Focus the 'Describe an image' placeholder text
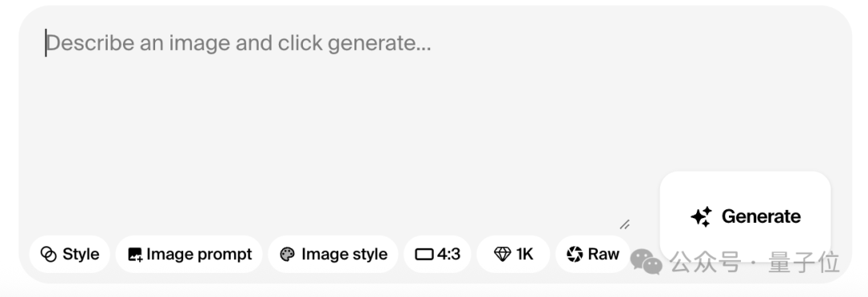 pos(239,43)
